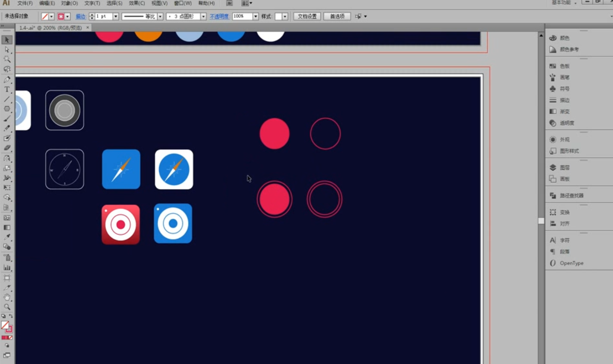This screenshot has width=613, height=364.
Task: Select the Polygon shape tool
Action: pyautogui.click(x=7, y=109)
